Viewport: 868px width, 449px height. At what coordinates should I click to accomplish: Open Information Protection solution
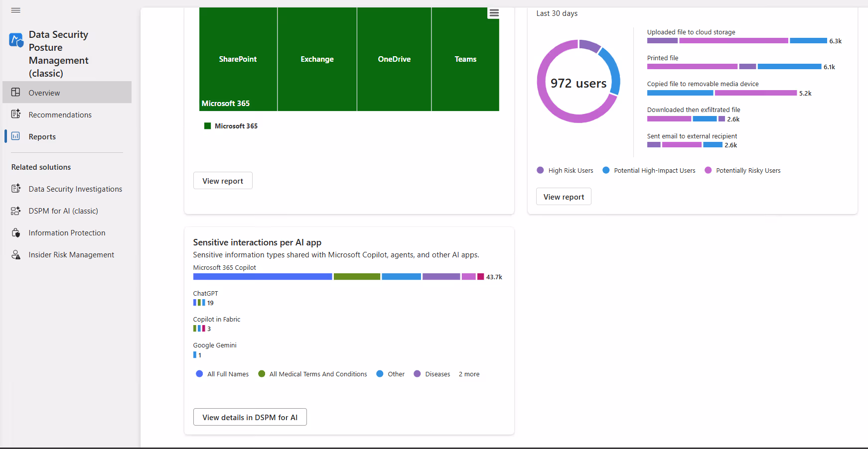point(67,232)
